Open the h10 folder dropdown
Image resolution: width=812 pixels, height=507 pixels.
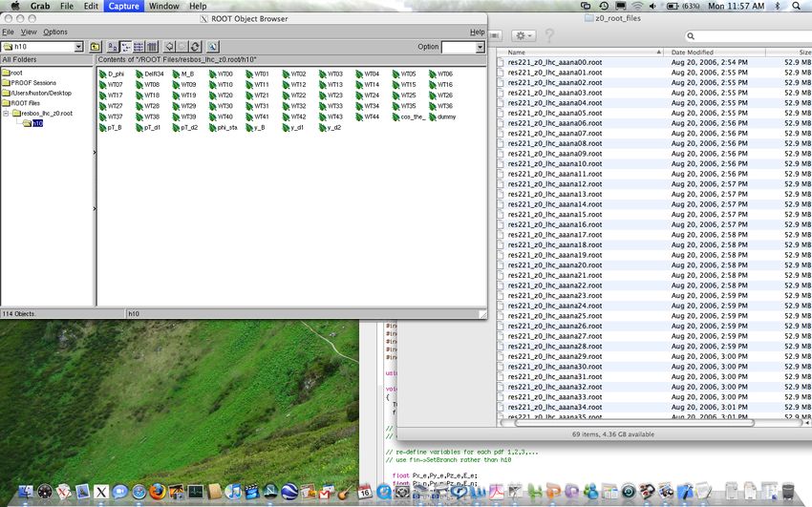[x=78, y=47]
